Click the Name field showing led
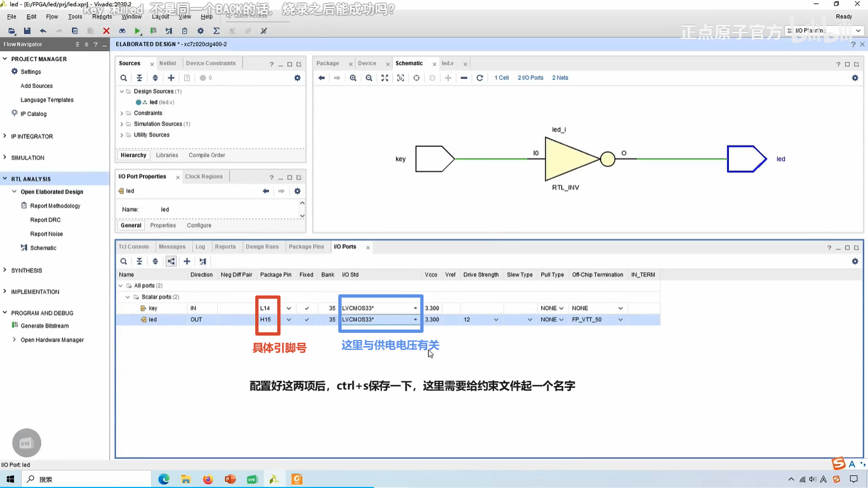Image resolution: width=868 pixels, height=488 pixels. tap(230, 210)
